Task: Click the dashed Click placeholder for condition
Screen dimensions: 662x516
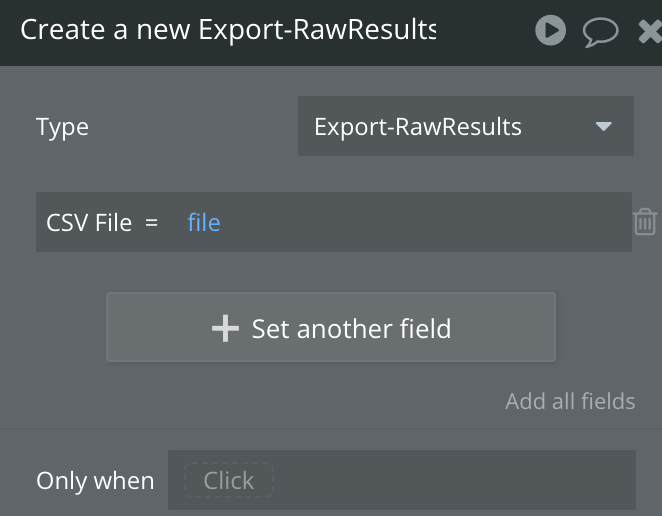Action: (229, 480)
